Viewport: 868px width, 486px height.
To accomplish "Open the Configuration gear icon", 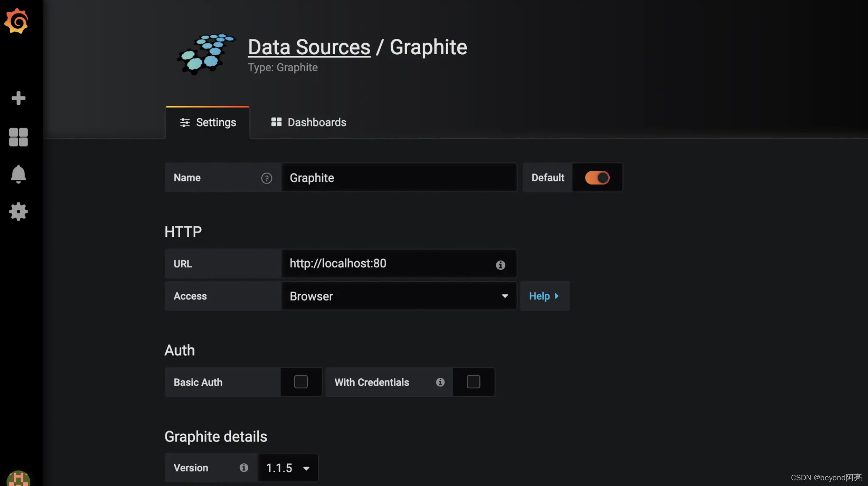I will [18, 211].
